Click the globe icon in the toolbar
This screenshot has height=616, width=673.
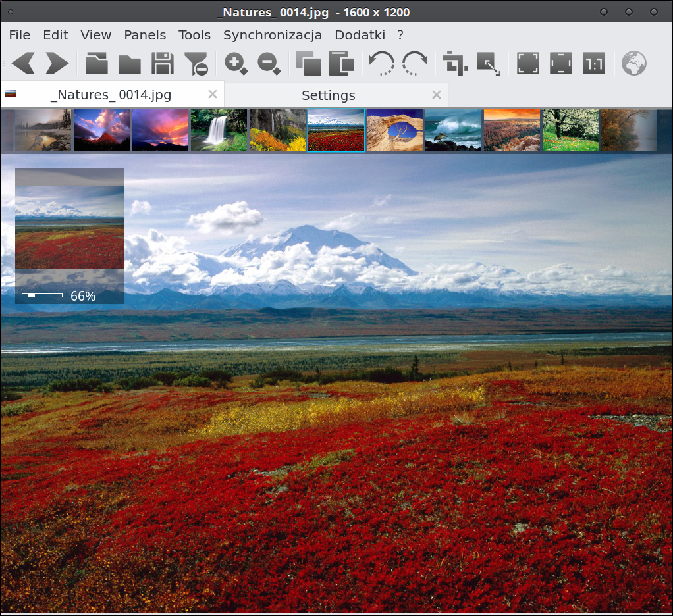(x=634, y=63)
